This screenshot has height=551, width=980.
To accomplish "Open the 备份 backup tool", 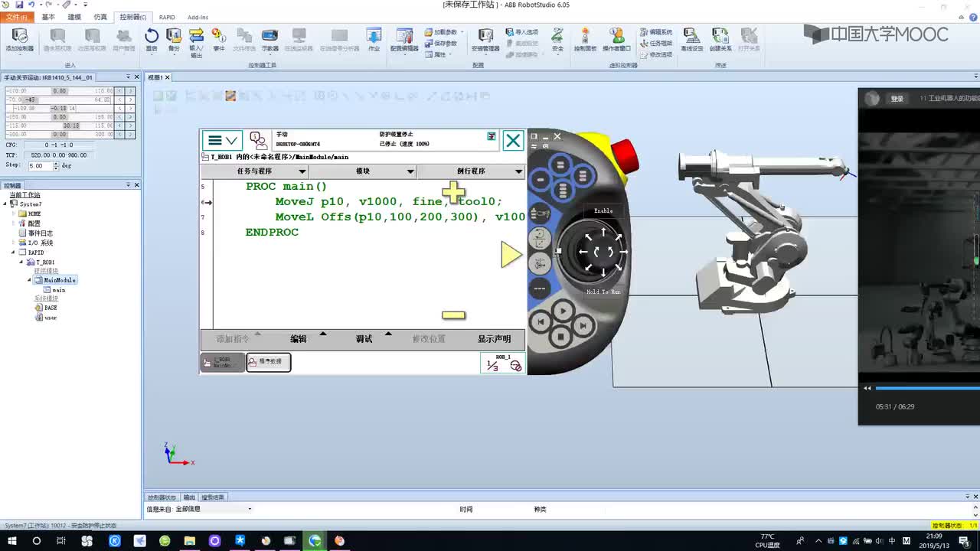I will pyautogui.click(x=174, y=40).
